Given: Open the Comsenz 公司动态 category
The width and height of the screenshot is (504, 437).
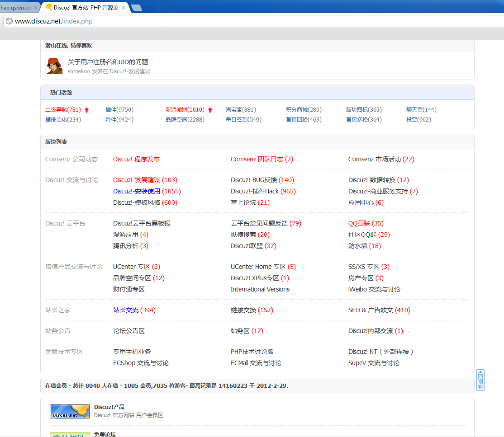Looking at the screenshot, I should pos(71,159).
